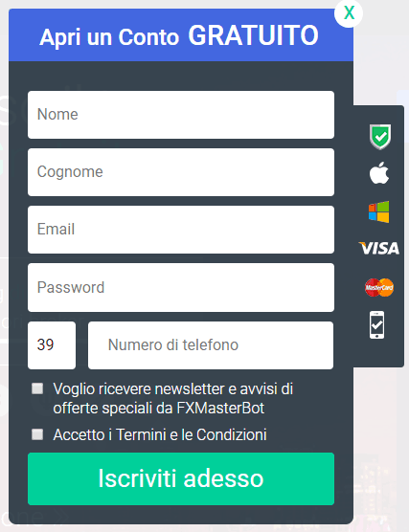Click the Apri un Conto GRATUITO header
The height and width of the screenshot is (532, 409).
(181, 35)
